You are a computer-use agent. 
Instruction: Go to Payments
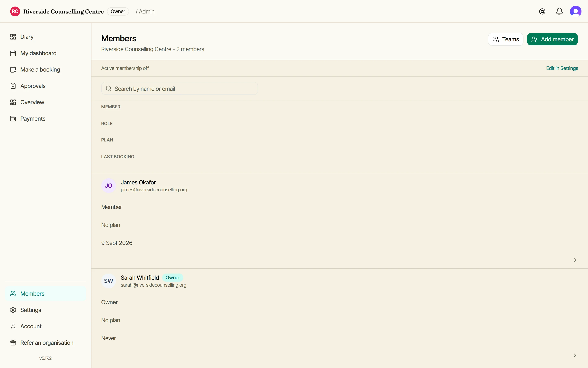tap(46, 119)
